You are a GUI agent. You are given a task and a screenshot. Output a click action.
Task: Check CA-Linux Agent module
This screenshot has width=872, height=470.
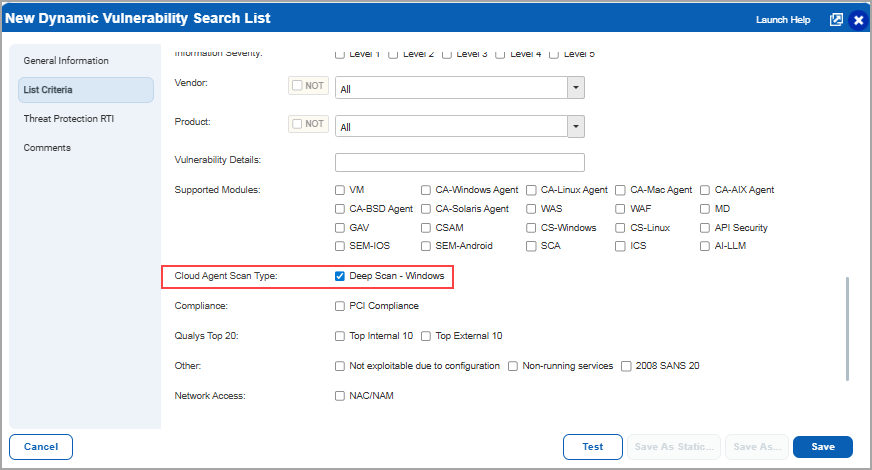(531, 190)
